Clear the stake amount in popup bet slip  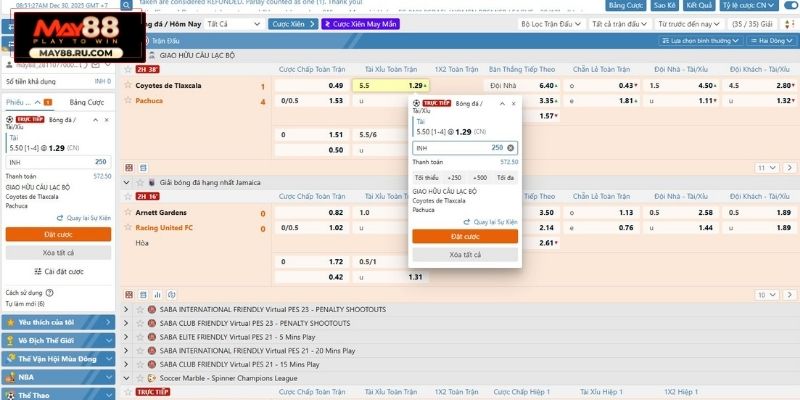510,147
